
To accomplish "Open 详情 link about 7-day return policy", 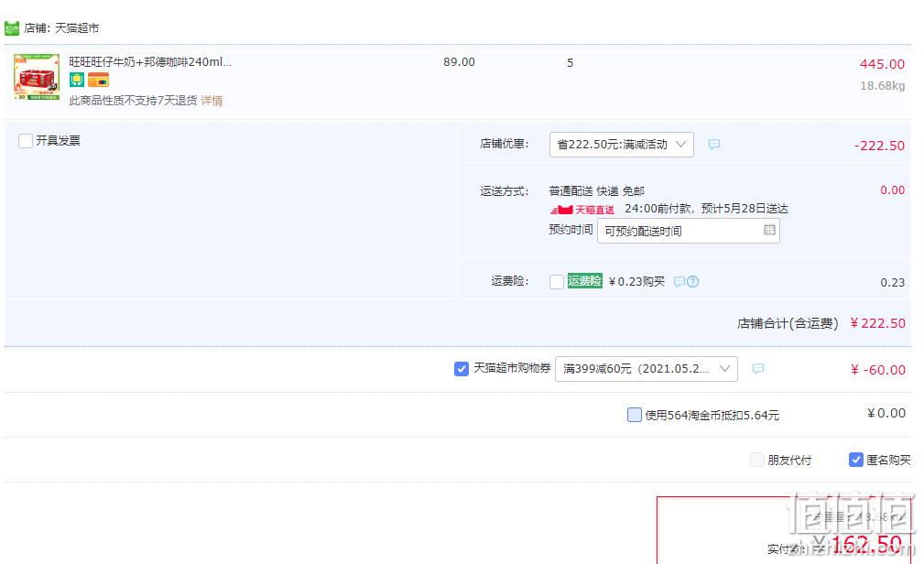I will pyautogui.click(x=212, y=101).
